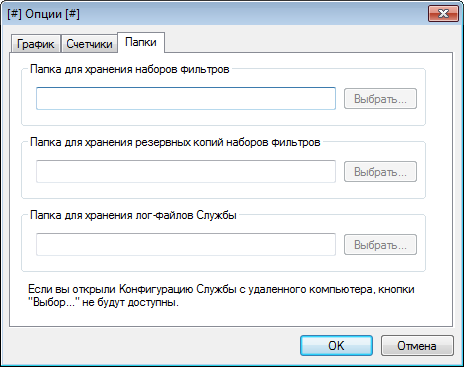464x367 pixels.
Task: Click the backup copies folder path field
Action: [186, 171]
